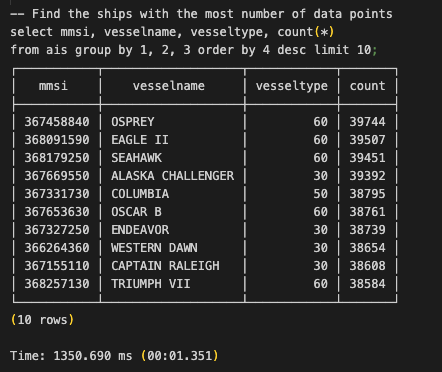Click the TRIUMPH VII vessel name
The width and height of the screenshot is (442, 372).
click(x=151, y=284)
